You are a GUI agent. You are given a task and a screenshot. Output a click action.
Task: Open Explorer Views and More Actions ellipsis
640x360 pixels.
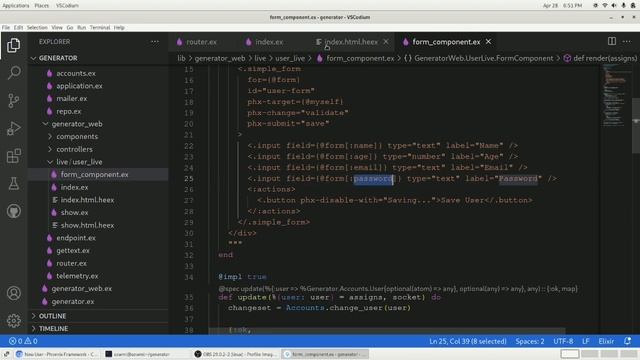(x=155, y=42)
